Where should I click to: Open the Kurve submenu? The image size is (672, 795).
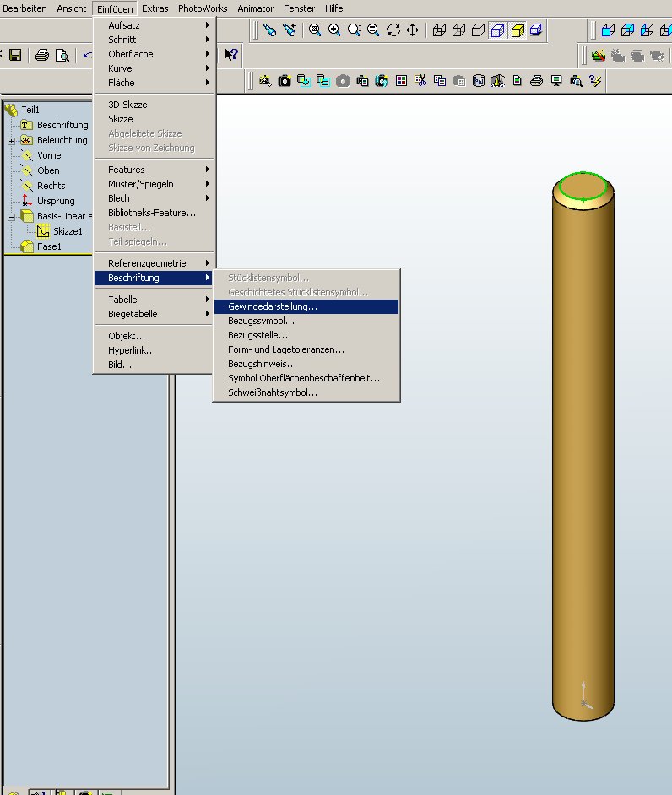[x=154, y=68]
